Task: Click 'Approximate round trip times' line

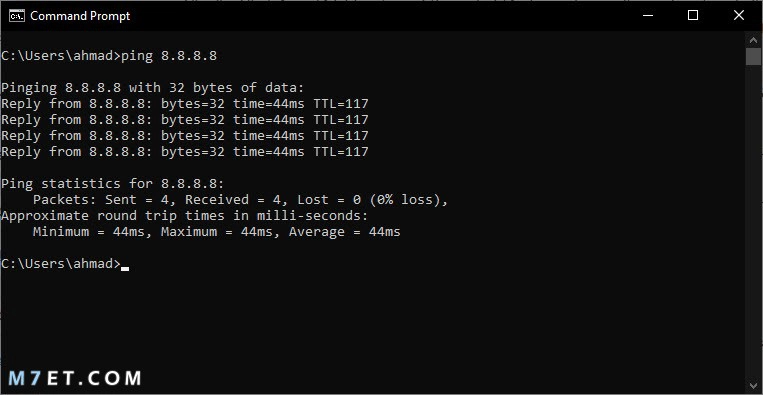Action: pyautogui.click(x=185, y=216)
